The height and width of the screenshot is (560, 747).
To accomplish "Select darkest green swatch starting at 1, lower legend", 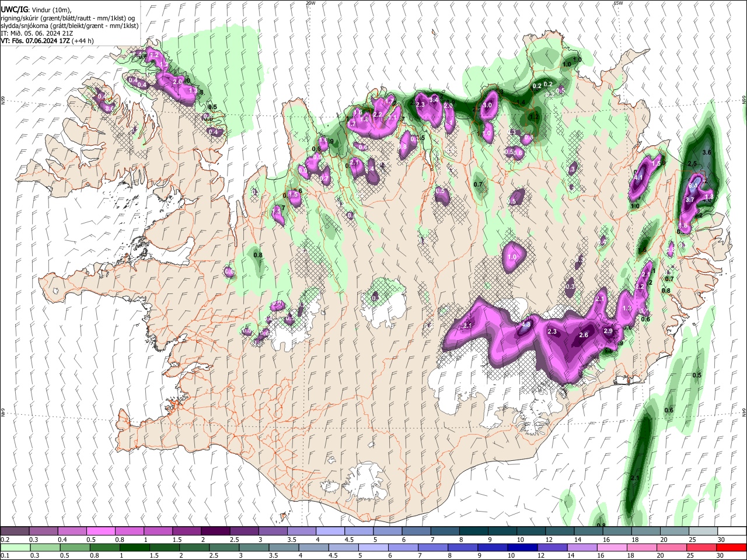I will click(134, 547).
